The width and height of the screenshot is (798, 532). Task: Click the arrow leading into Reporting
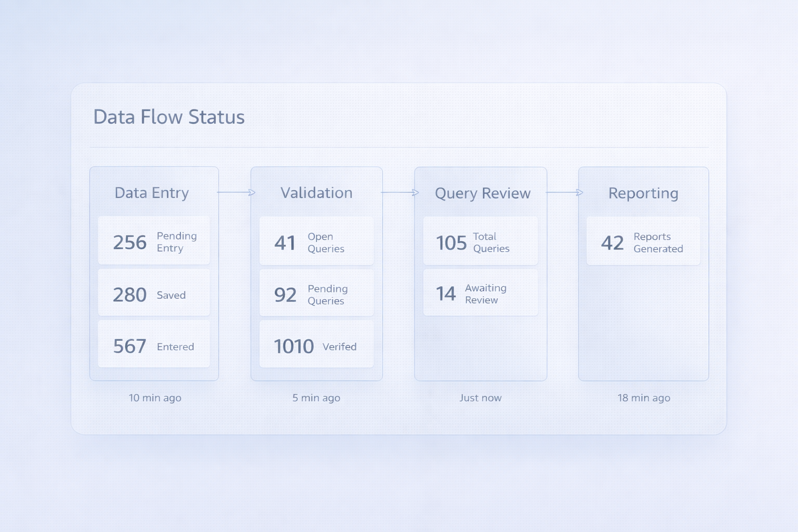pyautogui.click(x=564, y=192)
